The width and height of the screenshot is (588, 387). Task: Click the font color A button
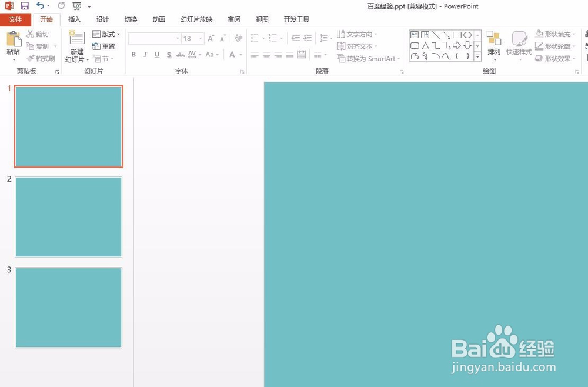tap(232, 55)
